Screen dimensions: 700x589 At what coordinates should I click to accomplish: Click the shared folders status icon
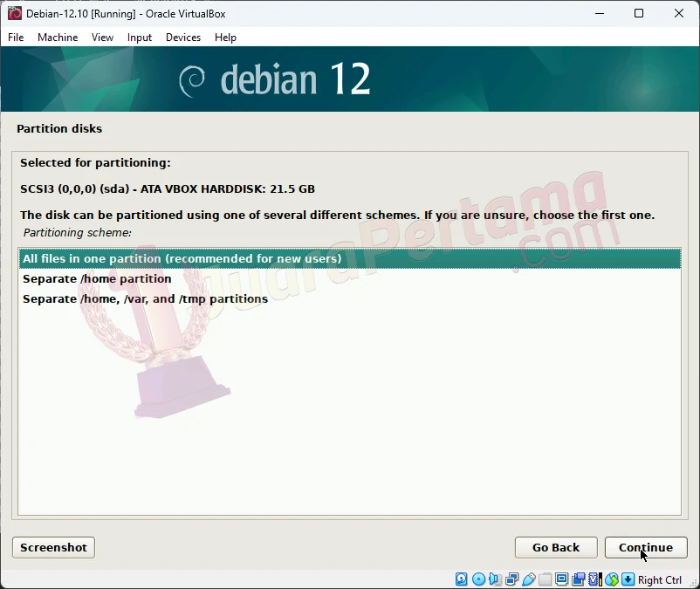(x=546, y=579)
